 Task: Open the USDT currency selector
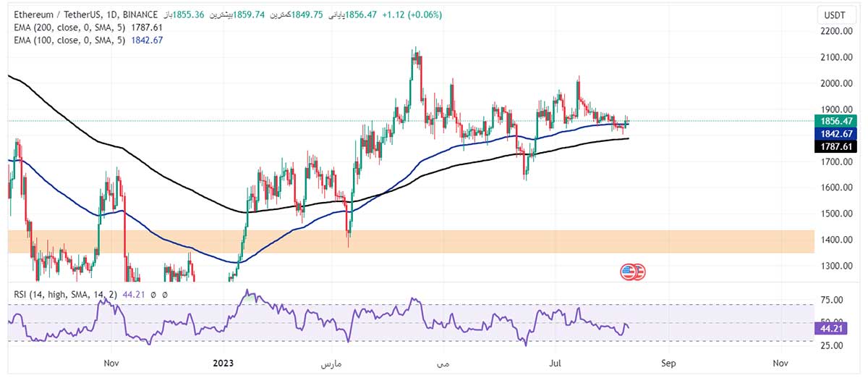(835, 14)
